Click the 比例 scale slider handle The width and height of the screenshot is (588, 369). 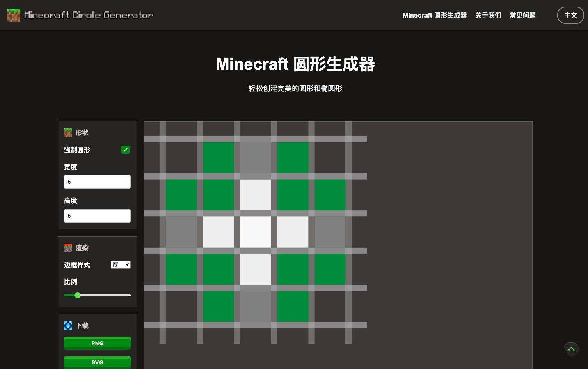[77, 295]
